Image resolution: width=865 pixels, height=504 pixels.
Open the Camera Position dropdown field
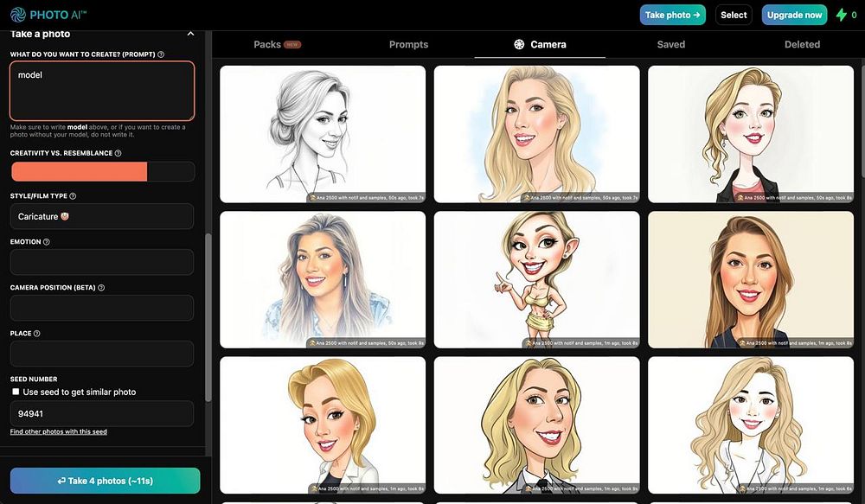102,308
